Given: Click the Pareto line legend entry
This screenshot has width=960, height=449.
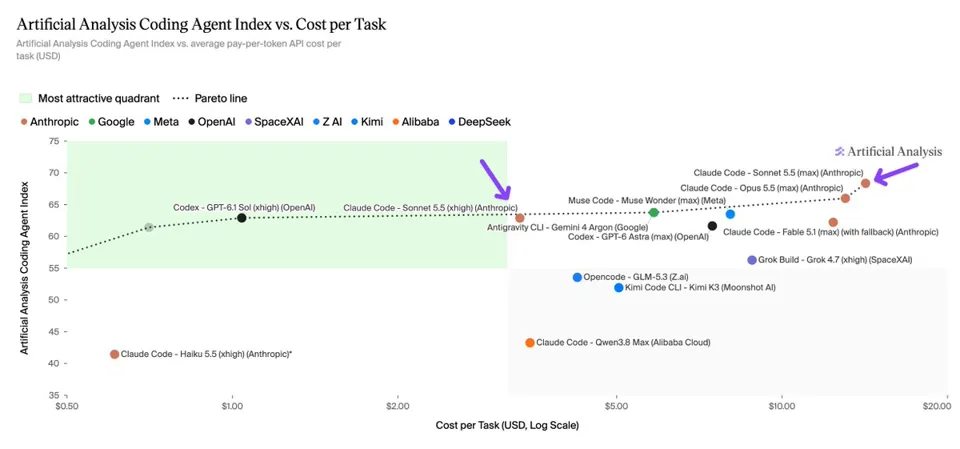Looking at the screenshot, I should tap(209, 98).
